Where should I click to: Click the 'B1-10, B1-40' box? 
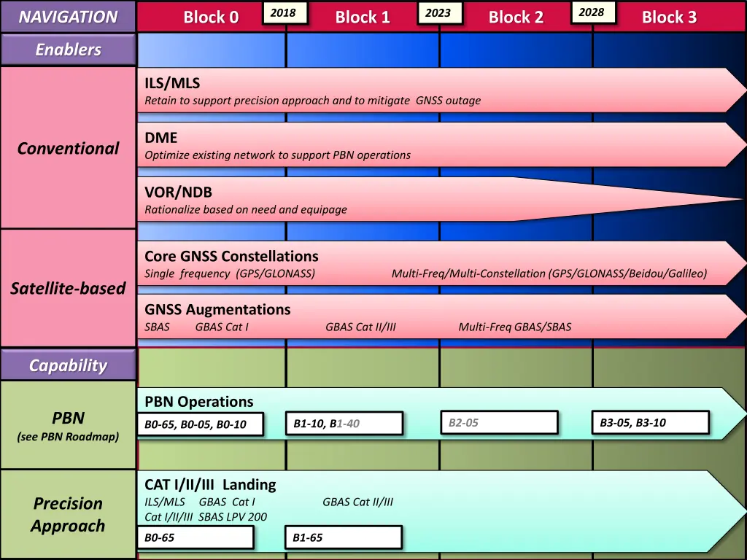pos(344,424)
